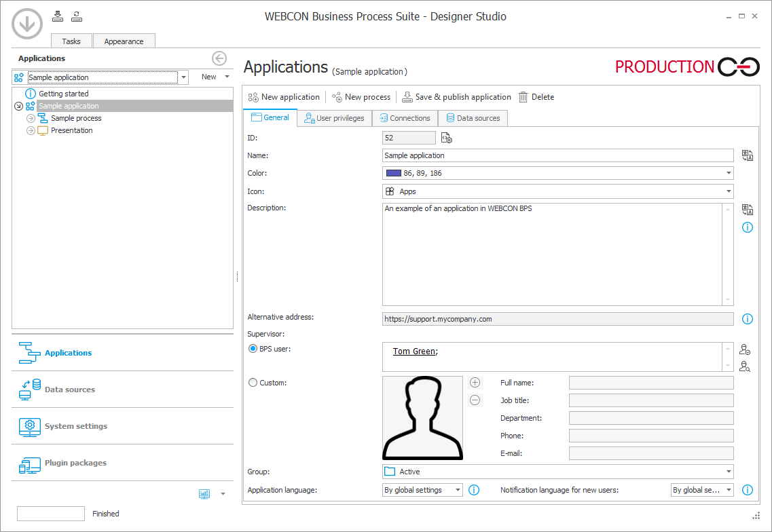This screenshot has height=532, width=772.
Task: Click the first save icon in the title bar
Action: (58, 16)
